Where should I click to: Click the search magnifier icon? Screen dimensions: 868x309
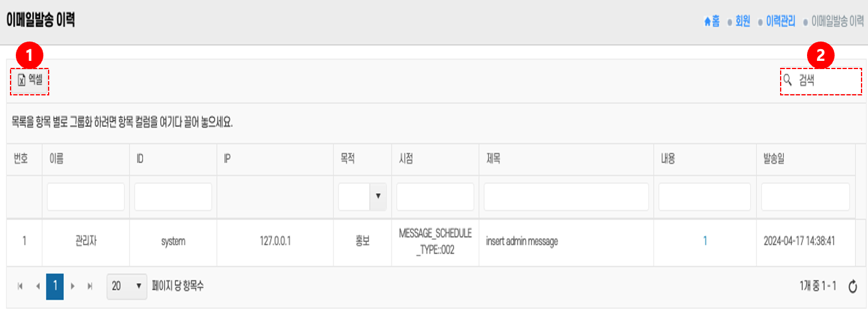tap(788, 80)
